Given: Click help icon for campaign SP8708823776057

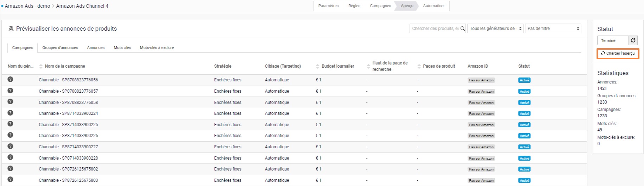Looking at the screenshot, I should tap(10, 91).
